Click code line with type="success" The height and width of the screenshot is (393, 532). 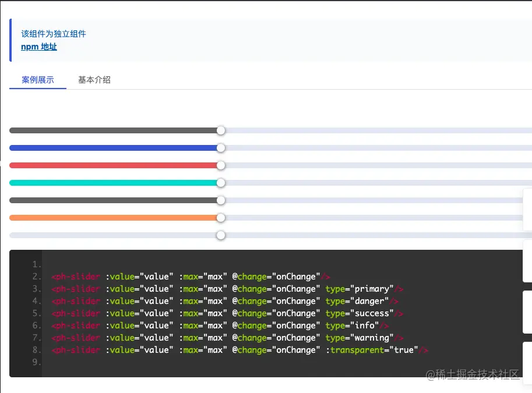227,313
